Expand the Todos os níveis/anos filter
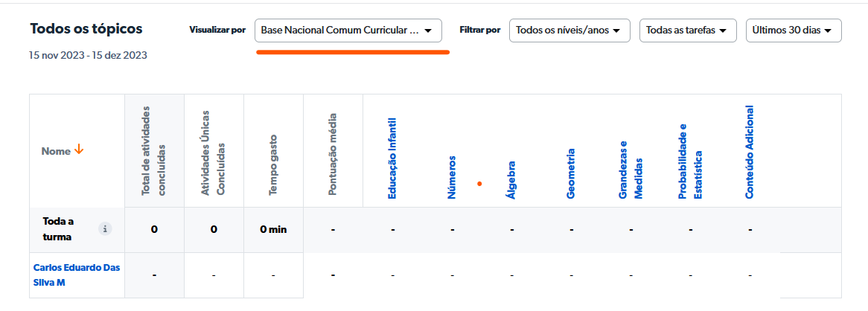The width and height of the screenshot is (868, 311). pyautogui.click(x=569, y=31)
